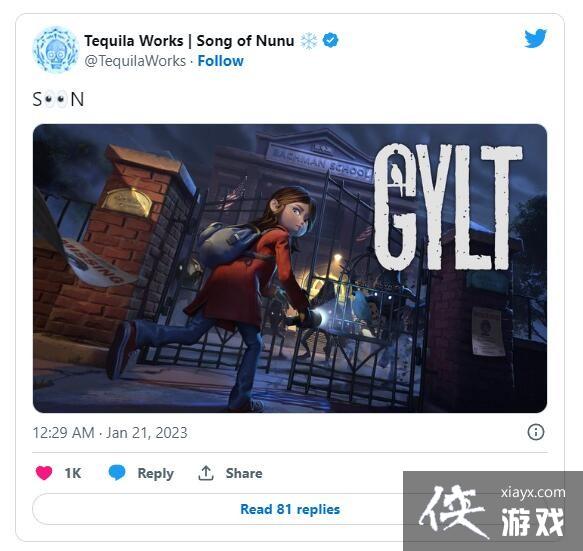Screen dimensions: 583x551
Task: Click the snowflake emoji beside the name
Action: click(x=309, y=41)
